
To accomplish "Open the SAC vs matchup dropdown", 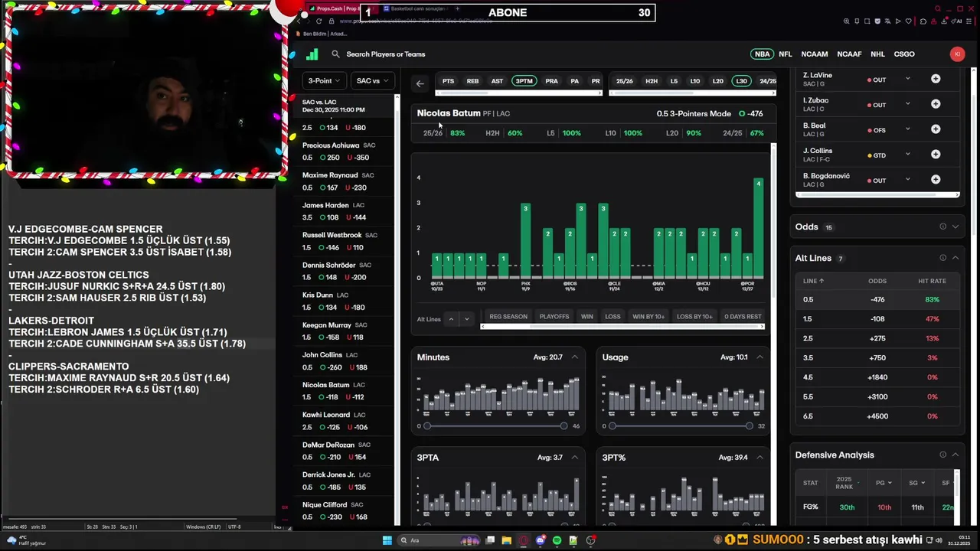I will pyautogui.click(x=373, y=80).
